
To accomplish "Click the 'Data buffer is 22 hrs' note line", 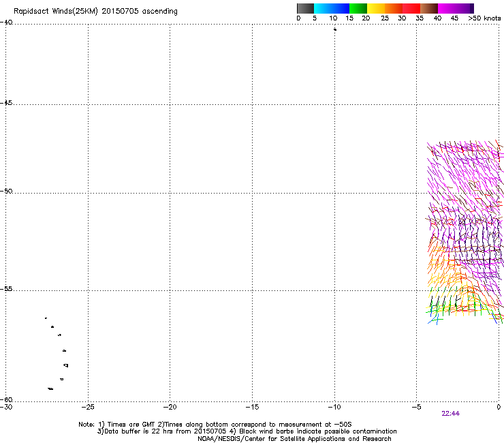I will (x=247, y=431).
